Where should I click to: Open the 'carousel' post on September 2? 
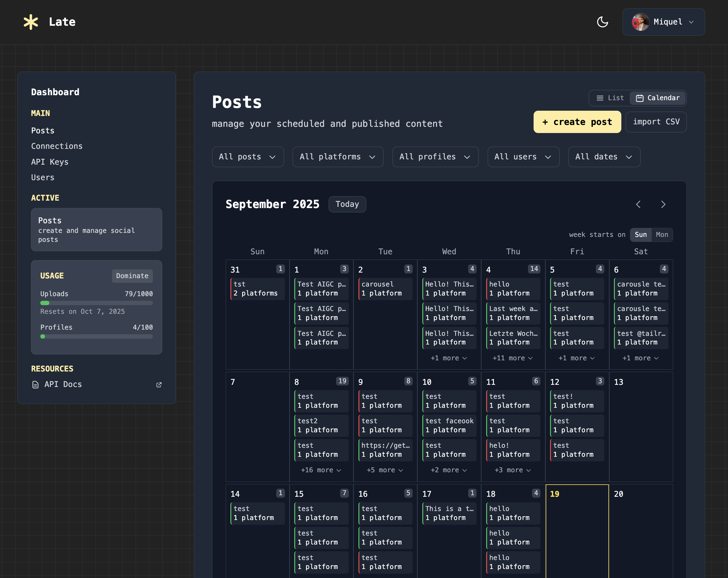click(x=385, y=289)
